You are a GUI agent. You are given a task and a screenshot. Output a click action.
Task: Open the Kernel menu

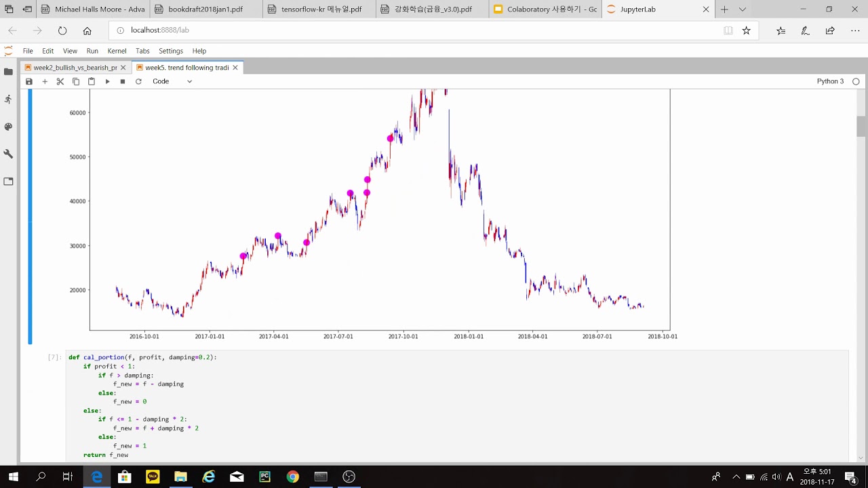[117, 51]
